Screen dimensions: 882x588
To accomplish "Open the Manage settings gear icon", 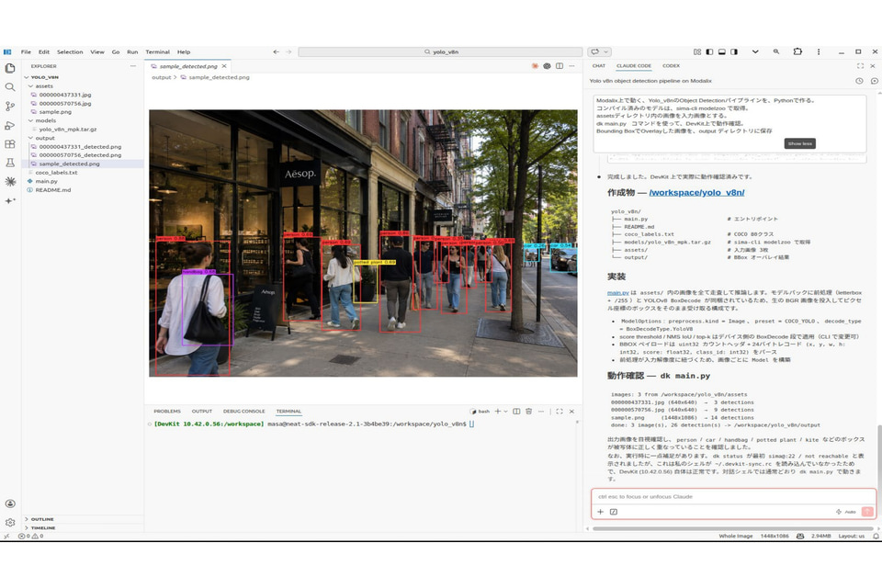I will [x=10, y=522].
